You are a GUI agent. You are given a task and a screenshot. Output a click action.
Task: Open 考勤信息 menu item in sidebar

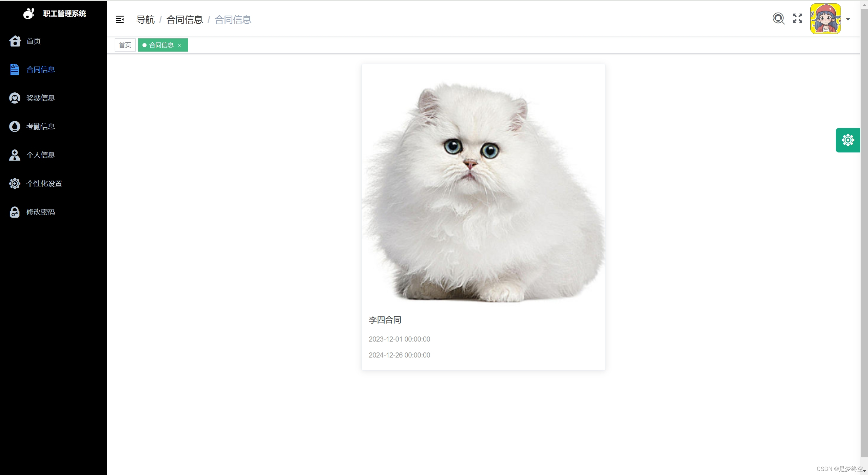pyautogui.click(x=53, y=127)
